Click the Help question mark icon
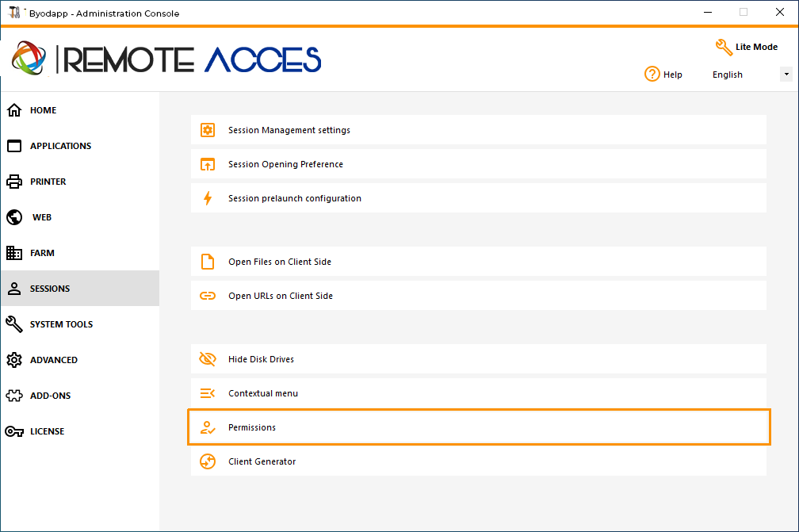The image size is (799, 532). click(652, 74)
